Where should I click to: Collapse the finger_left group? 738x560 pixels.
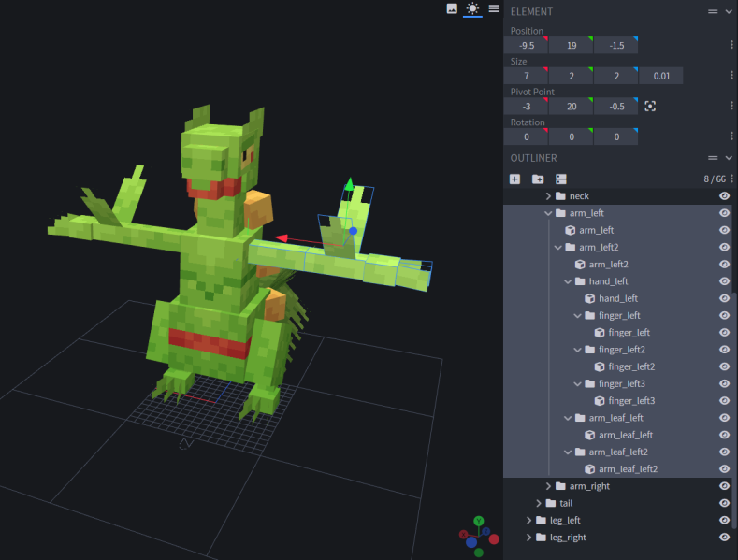577,315
